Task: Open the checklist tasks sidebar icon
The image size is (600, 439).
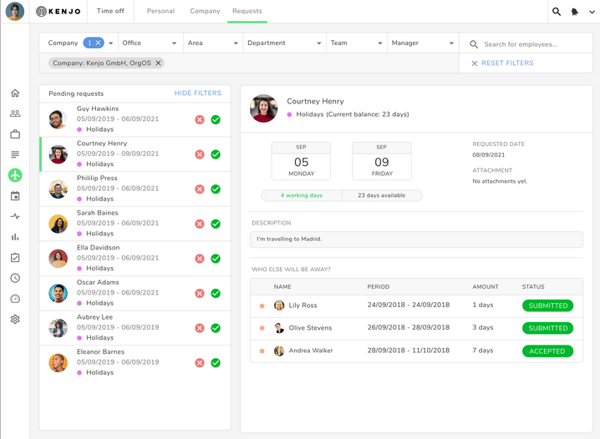Action: (15, 258)
